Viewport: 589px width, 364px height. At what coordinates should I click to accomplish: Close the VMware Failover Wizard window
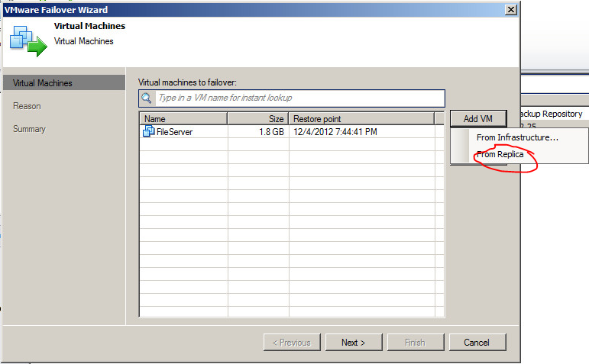(511, 9)
